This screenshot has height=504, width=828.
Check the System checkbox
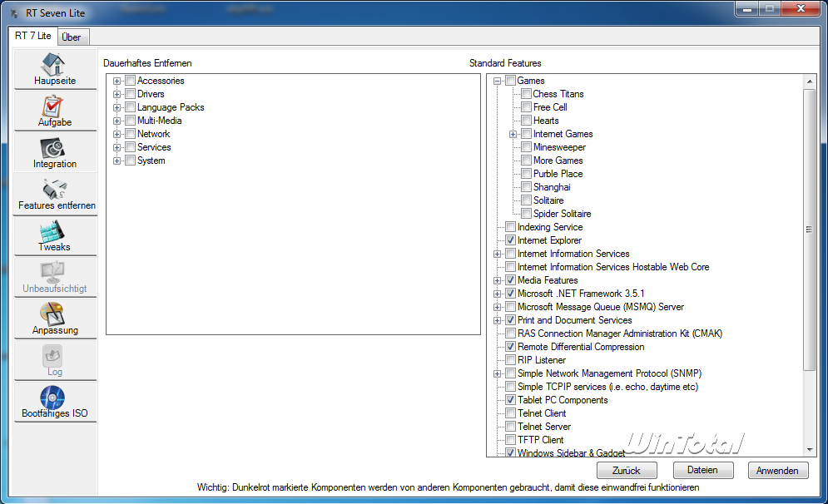(131, 161)
